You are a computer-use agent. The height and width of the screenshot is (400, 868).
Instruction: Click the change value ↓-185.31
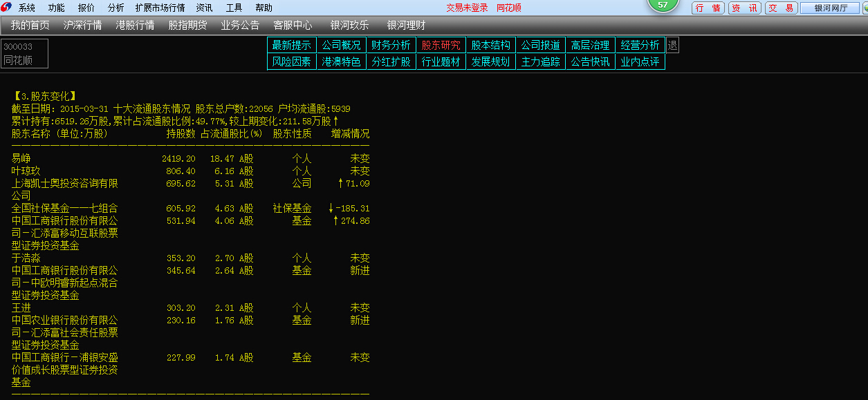coord(349,208)
